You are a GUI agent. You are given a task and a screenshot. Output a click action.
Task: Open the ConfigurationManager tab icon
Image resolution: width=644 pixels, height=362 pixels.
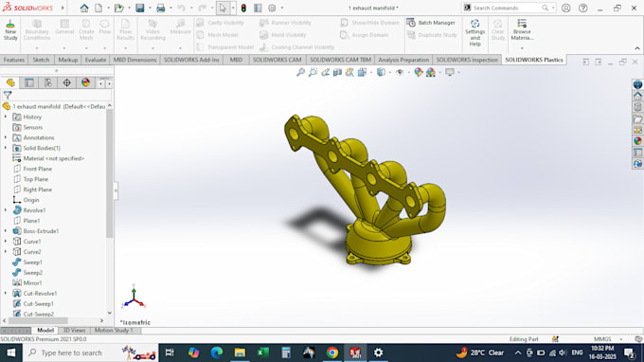[x=48, y=83]
